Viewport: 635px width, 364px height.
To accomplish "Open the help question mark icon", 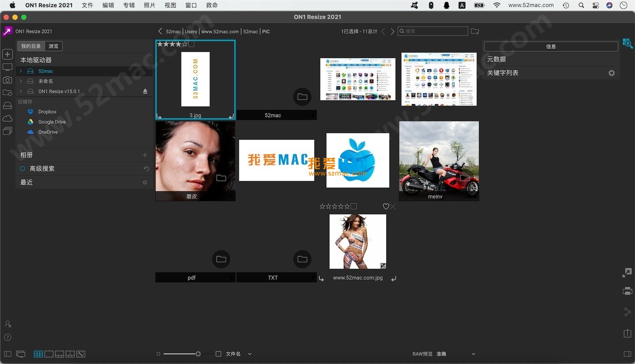I will click(x=8, y=338).
